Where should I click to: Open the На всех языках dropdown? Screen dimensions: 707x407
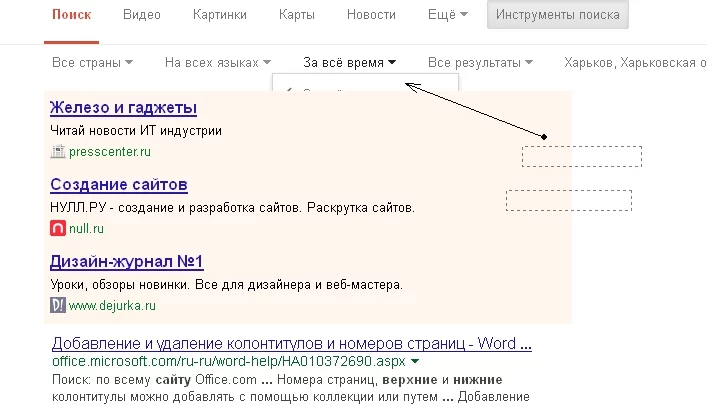[218, 62]
